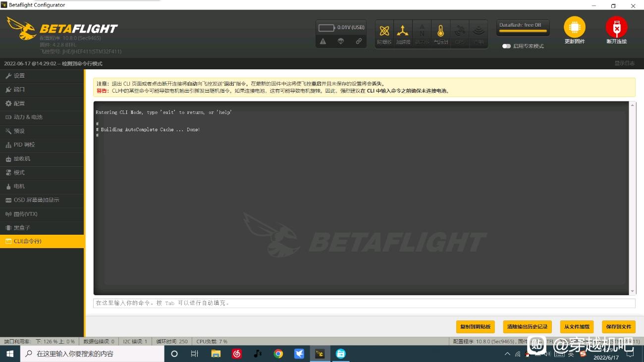Open the Windows Start menu
644x362 pixels.
point(10,354)
